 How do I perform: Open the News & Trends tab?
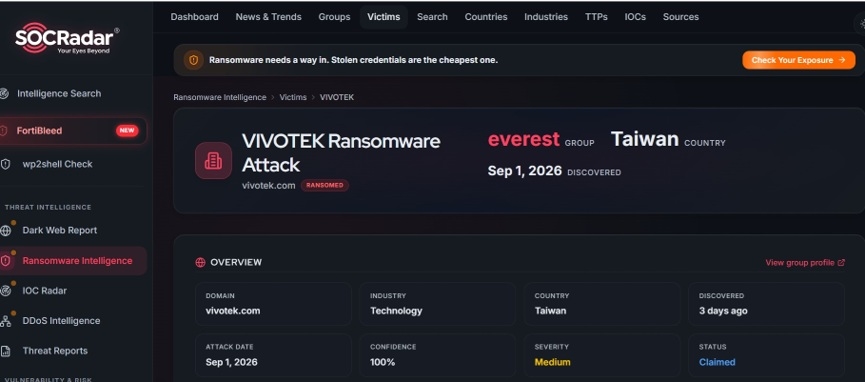point(269,17)
